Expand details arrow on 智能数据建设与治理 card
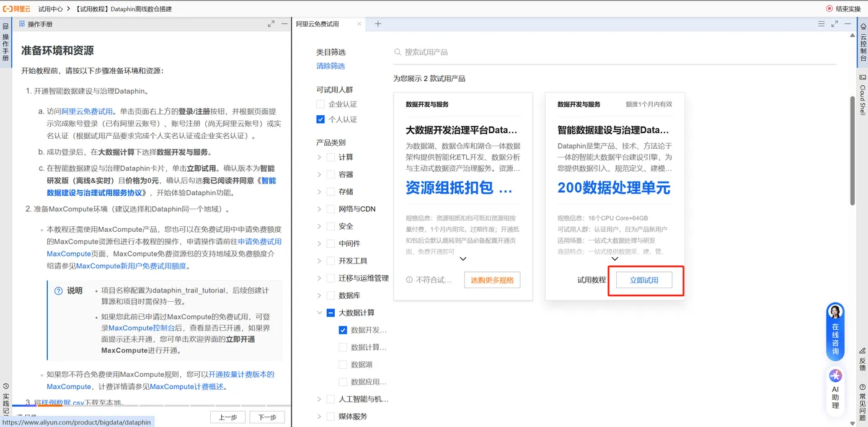 pos(614,258)
